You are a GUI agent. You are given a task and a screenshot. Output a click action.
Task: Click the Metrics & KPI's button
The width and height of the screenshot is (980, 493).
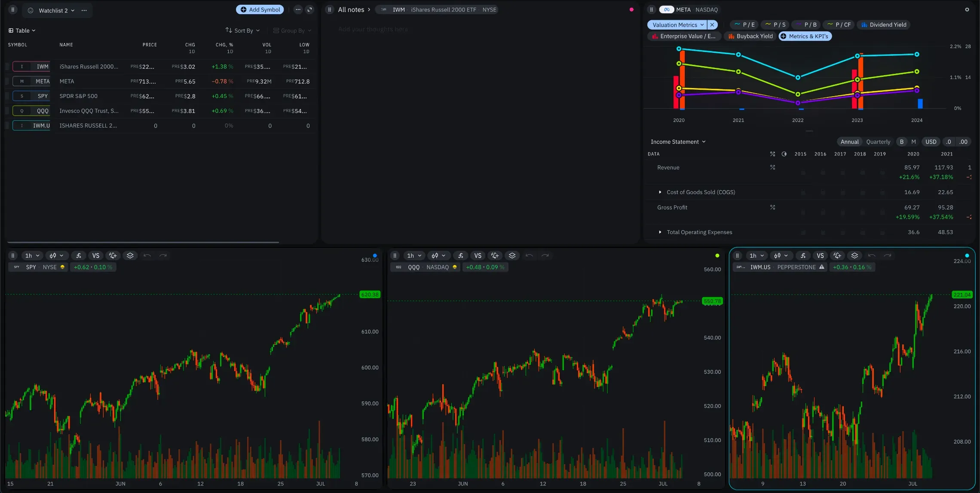pyautogui.click(x=805, y=36)
